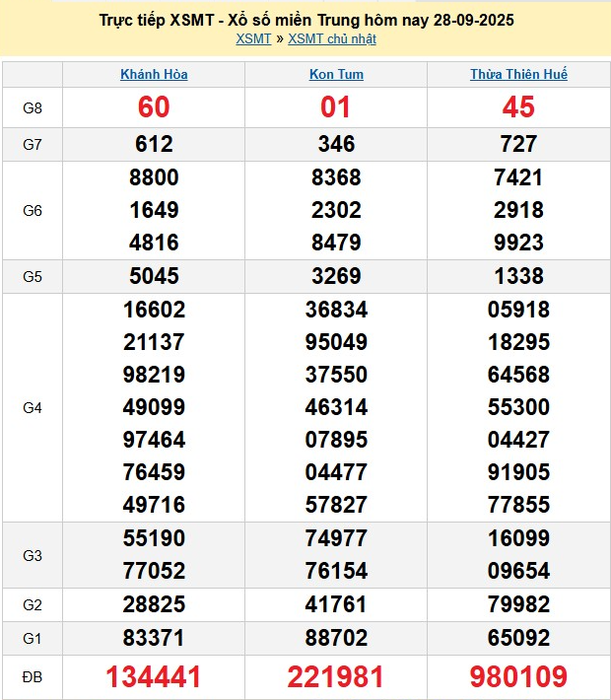Click Thừa Thiên Huế special prize 980109
Viewport: 611px width, 700px height.
tap(518, 677)
